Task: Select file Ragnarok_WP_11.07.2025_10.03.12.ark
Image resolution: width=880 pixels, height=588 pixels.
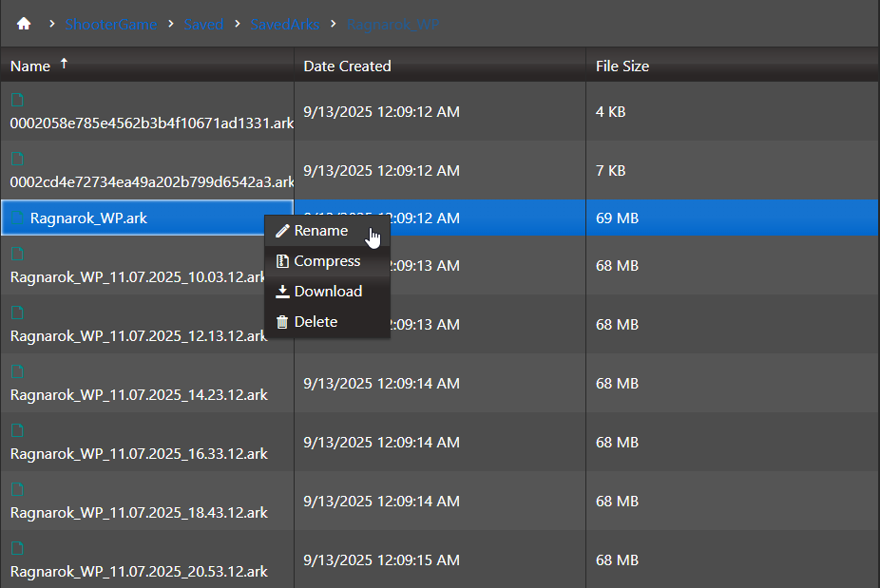Action: [x=138, y=277]
